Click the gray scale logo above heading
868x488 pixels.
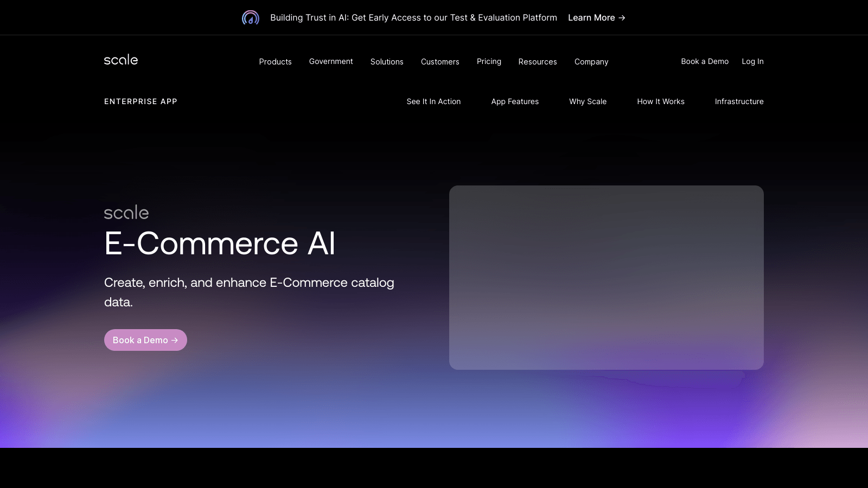[x=126, y=212]
